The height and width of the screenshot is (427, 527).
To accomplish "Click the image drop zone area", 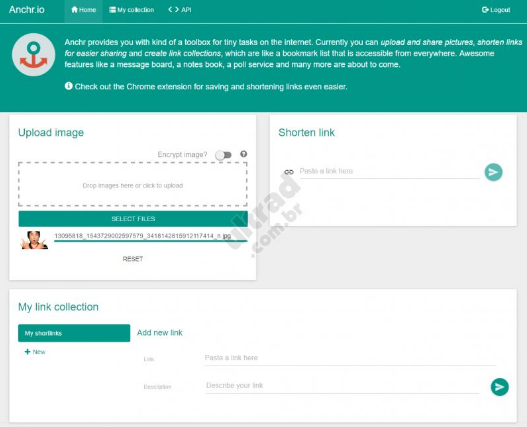I will click(x=133, y=184).
